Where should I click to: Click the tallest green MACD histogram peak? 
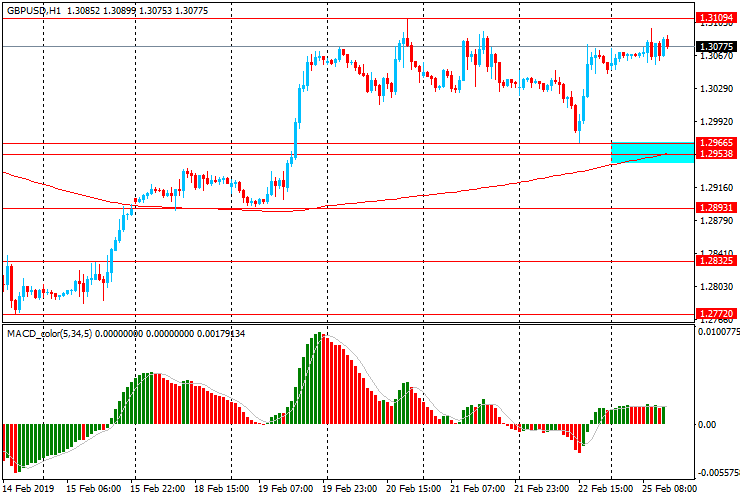[x=319, y=378]
